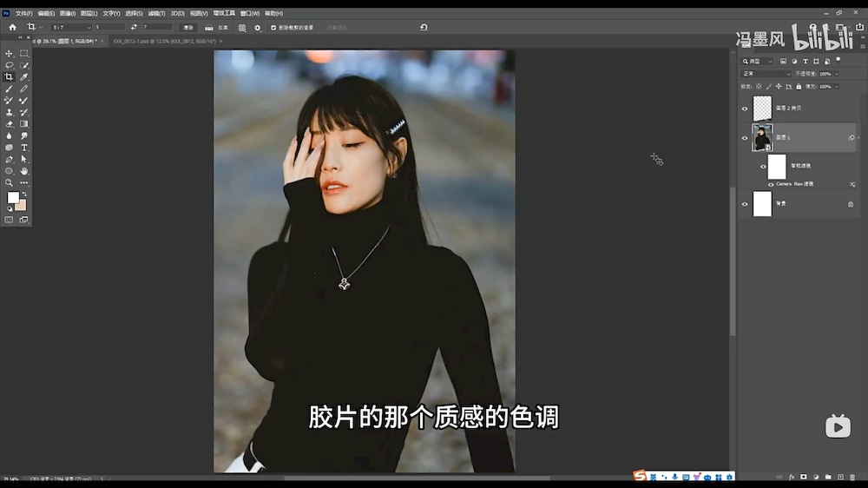This screenshot has height=488, width=868.
Task: Click the fx layer style icon
Action: tap(791, 477)
